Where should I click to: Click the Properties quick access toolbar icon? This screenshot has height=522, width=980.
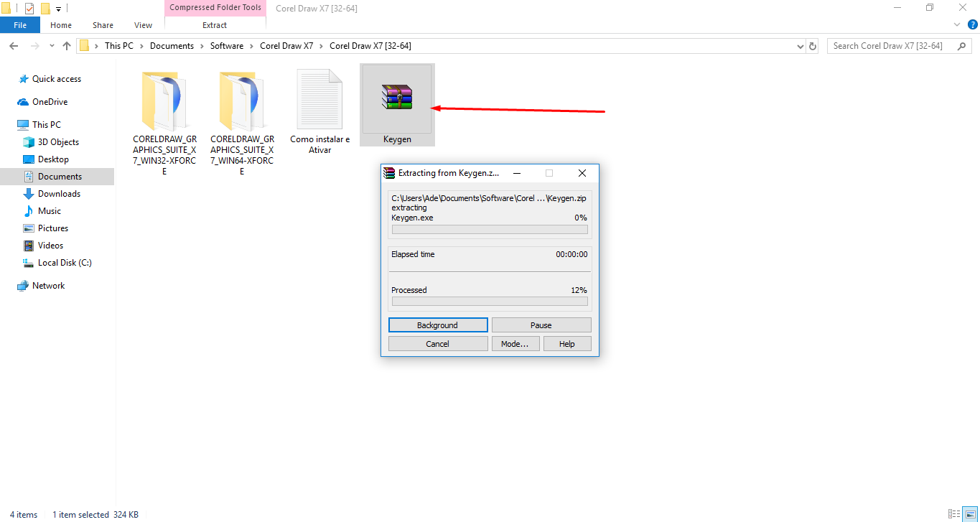29,9
